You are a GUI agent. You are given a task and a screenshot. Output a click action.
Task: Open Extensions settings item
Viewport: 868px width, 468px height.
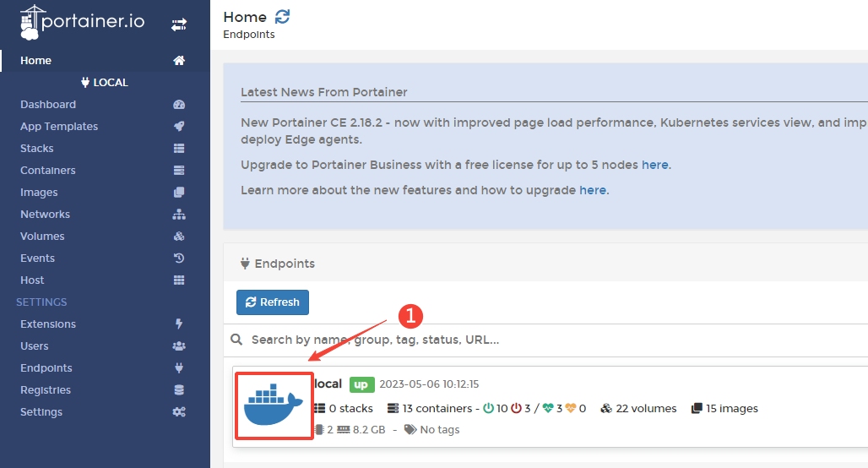[48, 324]
